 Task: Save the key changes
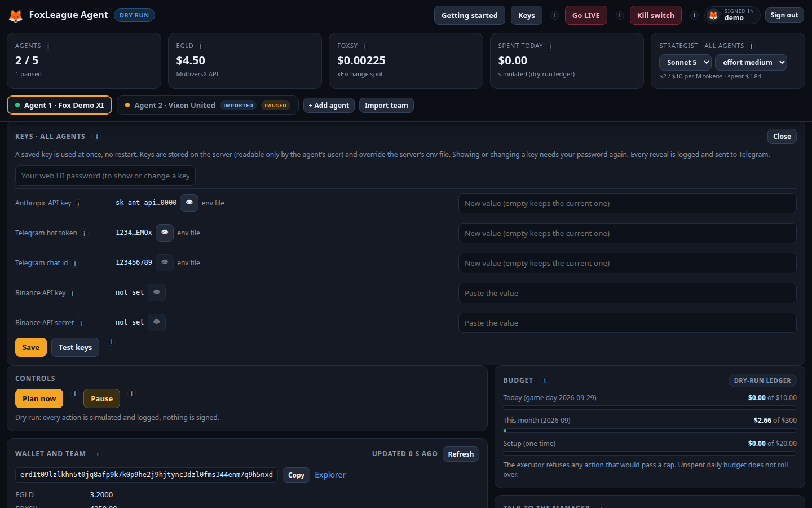[x=31, y=347]
